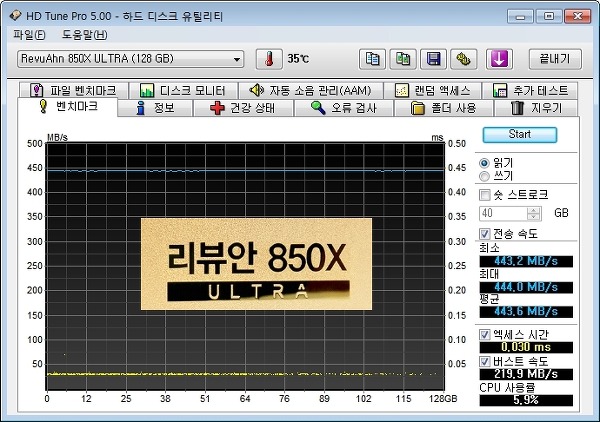Open the 디스크 모니터 tab
The width and height of the screenshot is (600, 422).
coord(183,90)
